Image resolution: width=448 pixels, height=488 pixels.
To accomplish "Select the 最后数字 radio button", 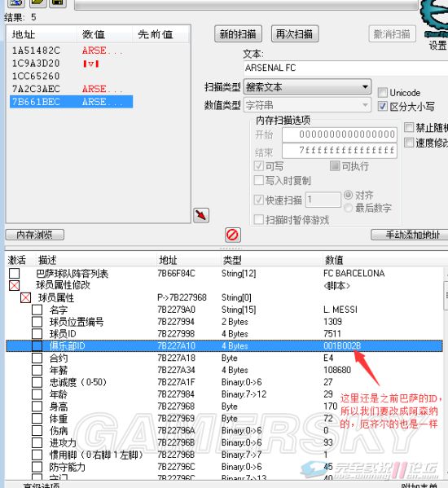I will (348, 208).
